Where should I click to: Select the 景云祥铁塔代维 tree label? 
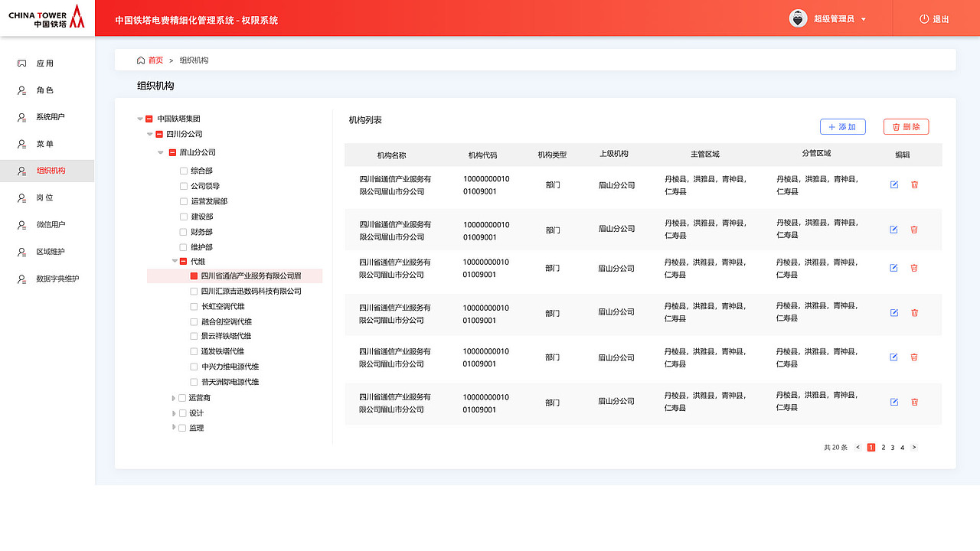(x=227, y=336)
